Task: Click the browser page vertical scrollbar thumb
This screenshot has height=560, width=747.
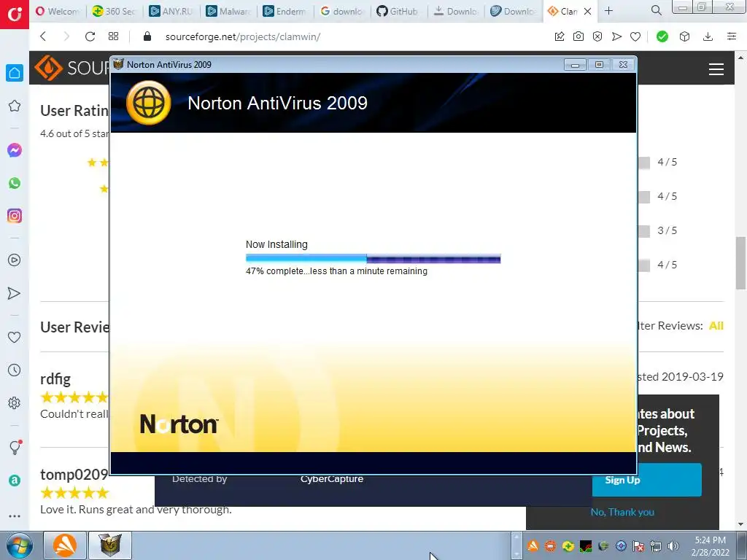Action: click(x=740, y=262)
